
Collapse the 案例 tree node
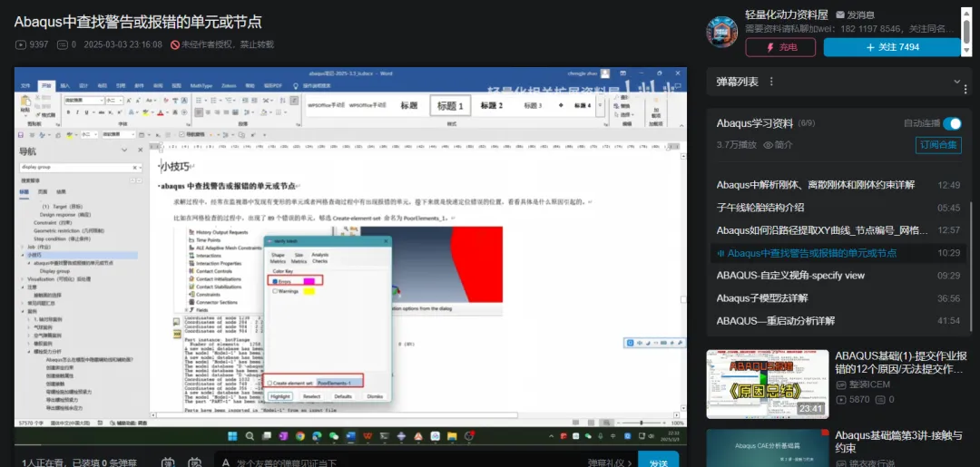pyautogui.click(x=23, y=311)
